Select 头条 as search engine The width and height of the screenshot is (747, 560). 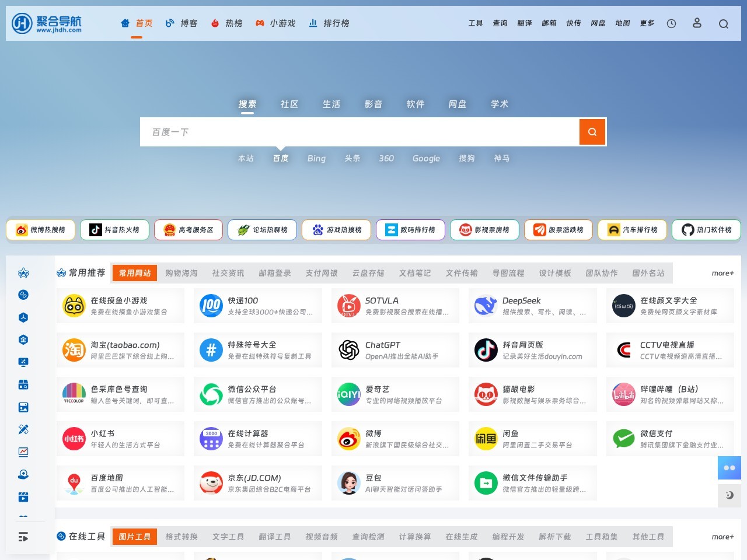[352, 158]
